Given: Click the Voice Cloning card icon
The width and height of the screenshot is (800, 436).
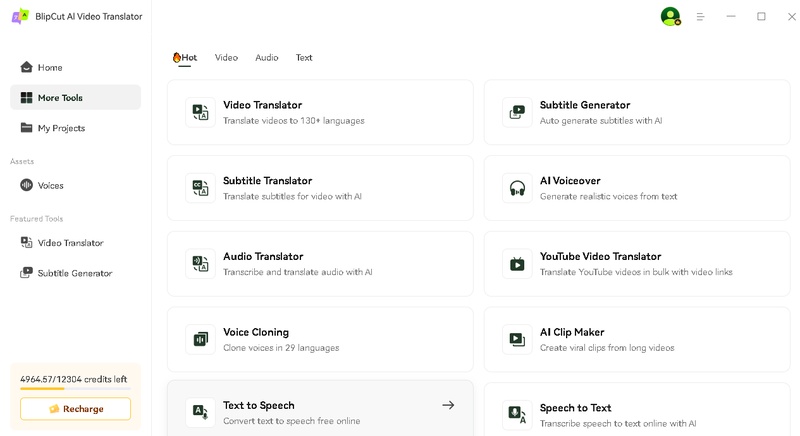Looking at the screenshot, I should point(201,339).
